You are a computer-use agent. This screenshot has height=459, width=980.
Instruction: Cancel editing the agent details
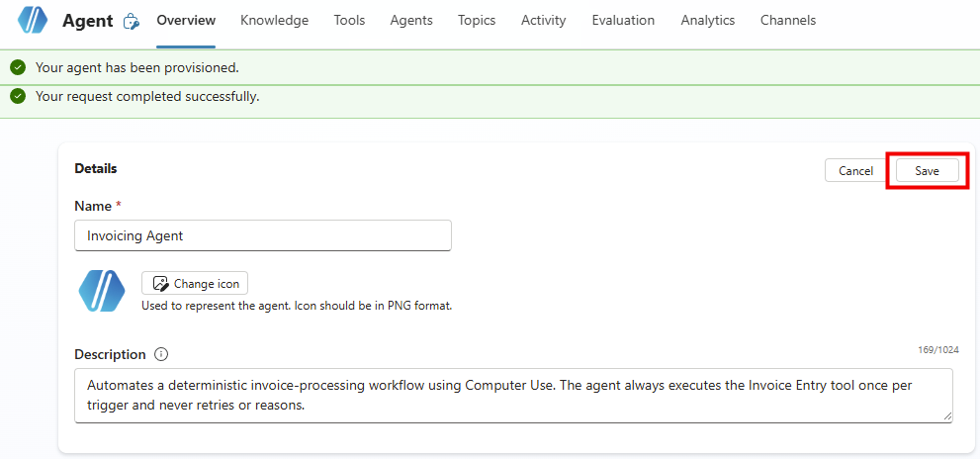click(x=855, y=171)
